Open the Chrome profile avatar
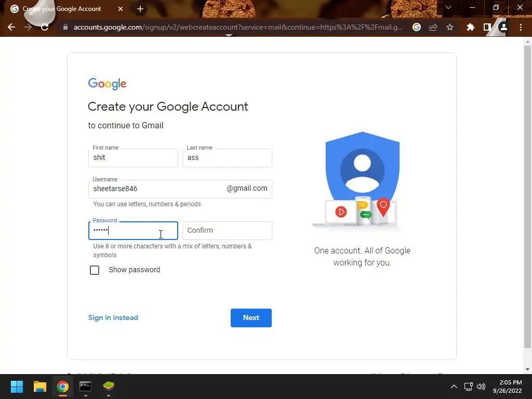Screen dimensions: 532x399 504,27
